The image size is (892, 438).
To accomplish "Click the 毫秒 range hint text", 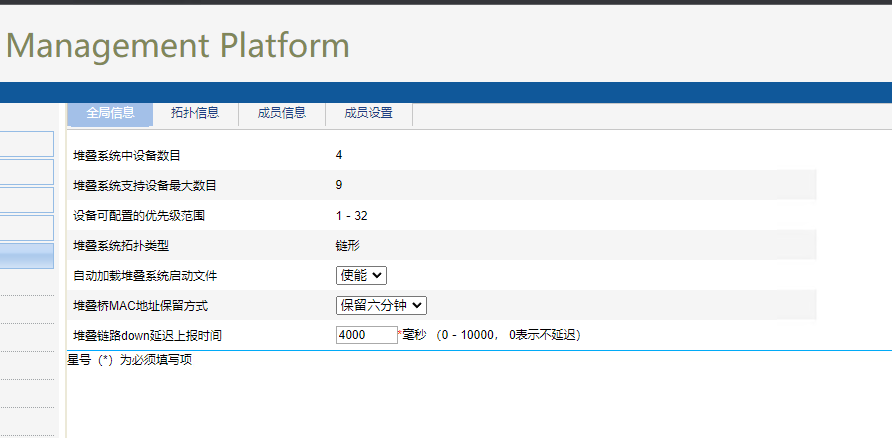I will tap(490, 335).
